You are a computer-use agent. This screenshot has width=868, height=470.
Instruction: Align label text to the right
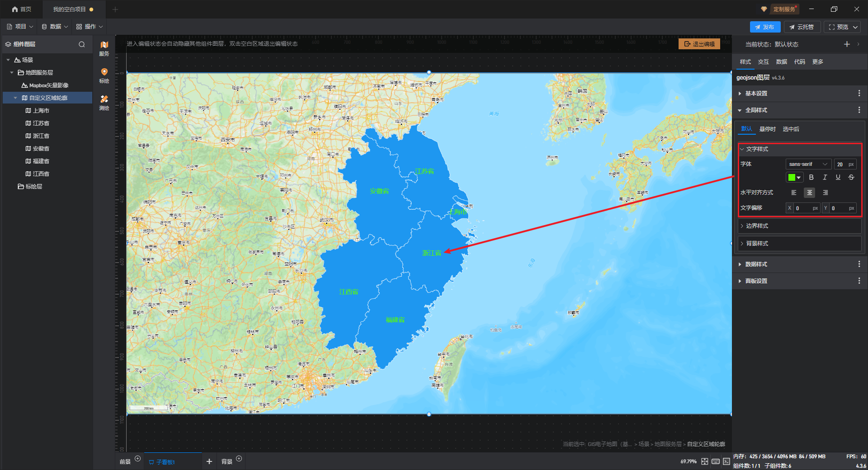tap(826, 193)
